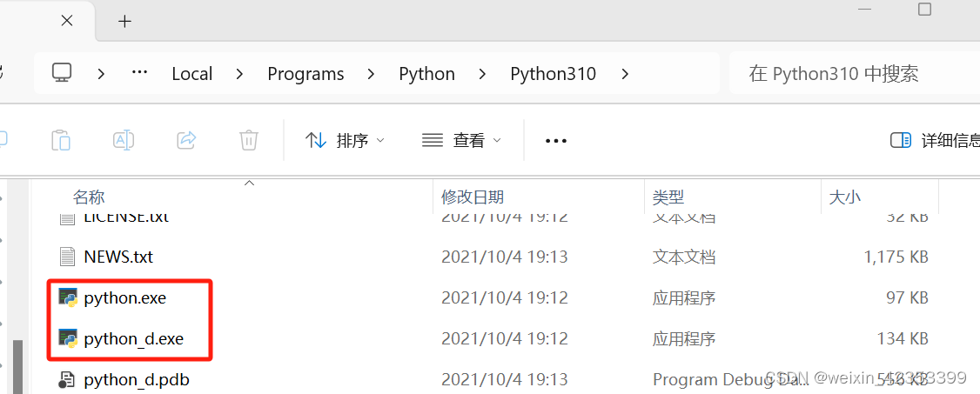Click the Delete trash icon

click(249, 140)
